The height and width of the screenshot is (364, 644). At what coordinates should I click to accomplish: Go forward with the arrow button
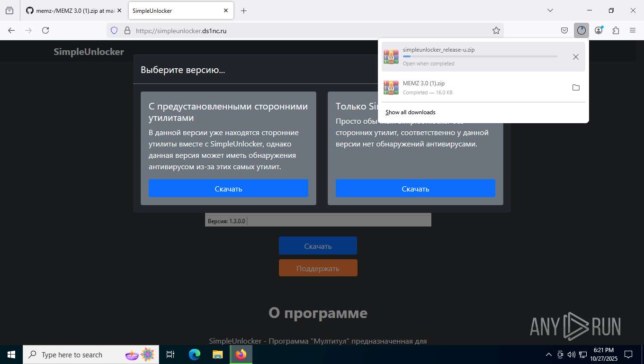click(28, 30)
